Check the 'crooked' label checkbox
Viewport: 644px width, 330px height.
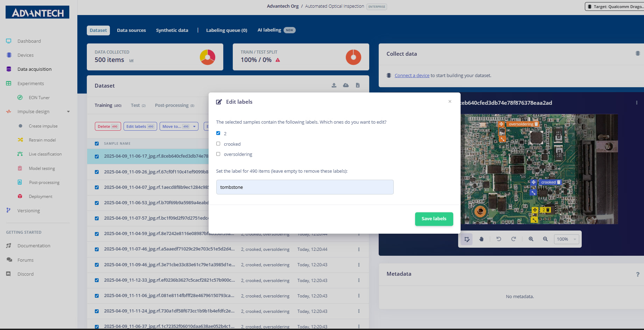[218, 144]
